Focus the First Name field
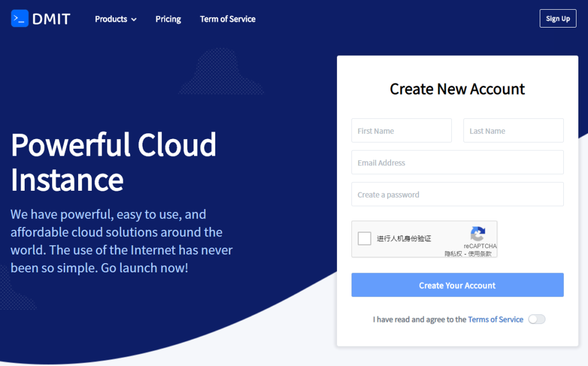 [x=401, y=130]
